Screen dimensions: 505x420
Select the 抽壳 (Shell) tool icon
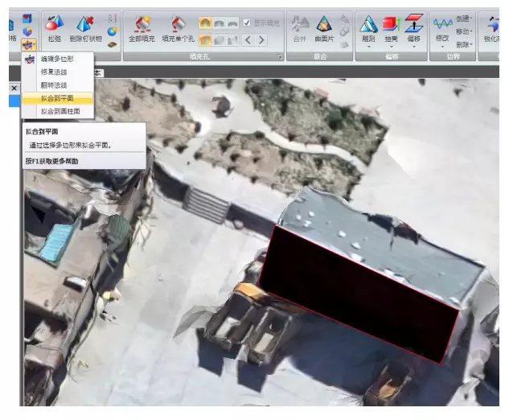point(392,26)
